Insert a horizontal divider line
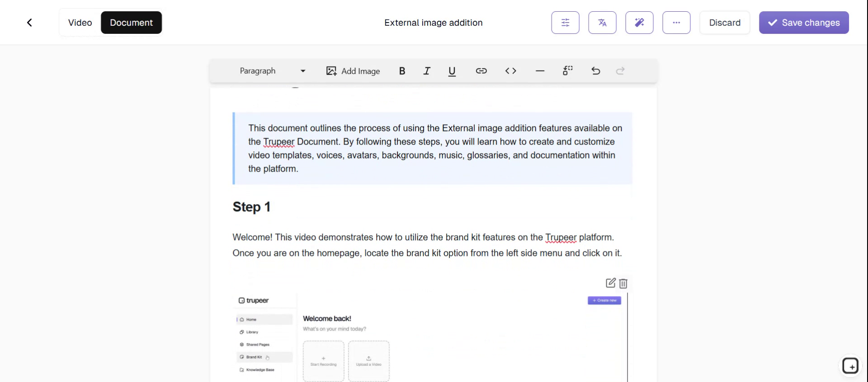The width and height of the screenshot is (868, 382). 540,71
